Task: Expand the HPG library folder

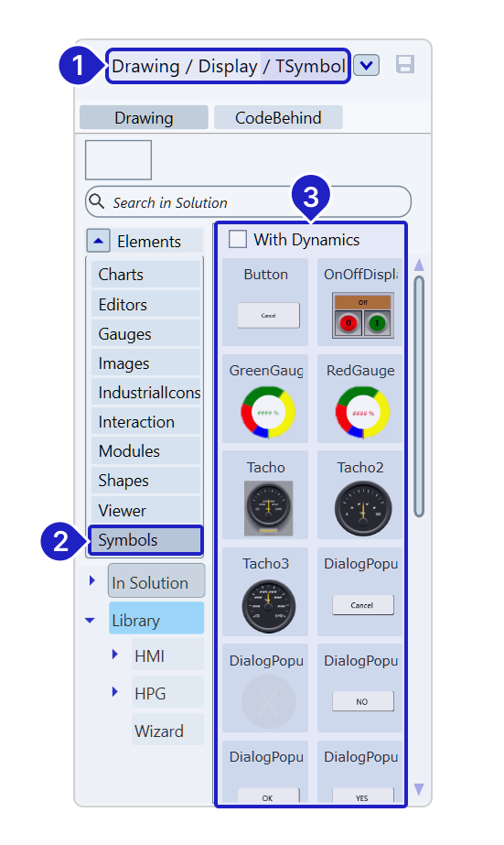Action: pos(114,692)
